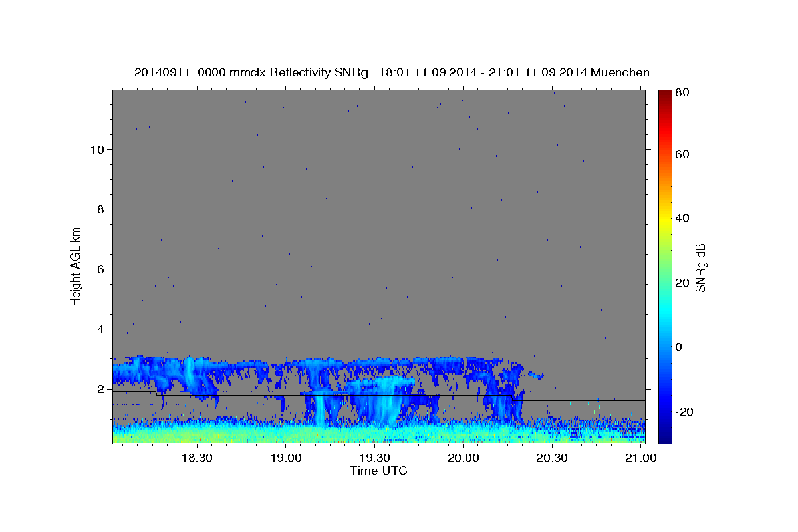Click the dark red top of colorbar
This screenshot has height=532, width=798.
pyautogui.click(x=664, y=95)
